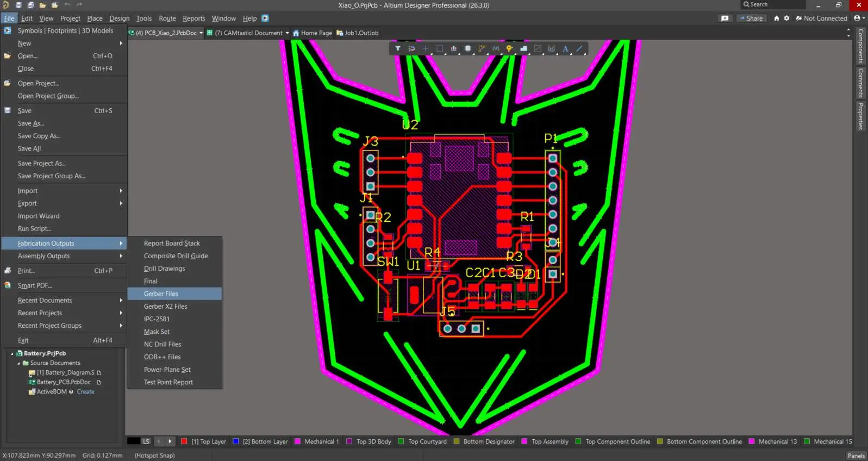
Task: Click the align objects bar chart icon
Action: point(453,49)
